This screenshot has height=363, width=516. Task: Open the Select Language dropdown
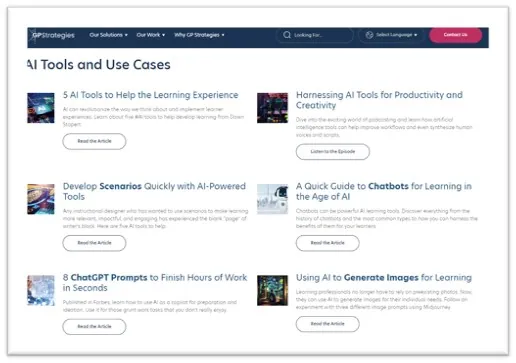(x=391, y=35)
